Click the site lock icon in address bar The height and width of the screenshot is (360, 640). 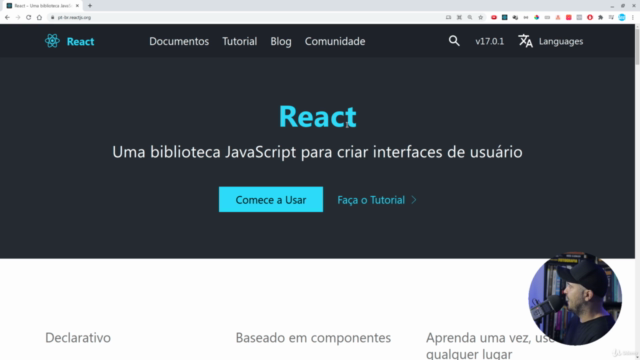point(53,17)
